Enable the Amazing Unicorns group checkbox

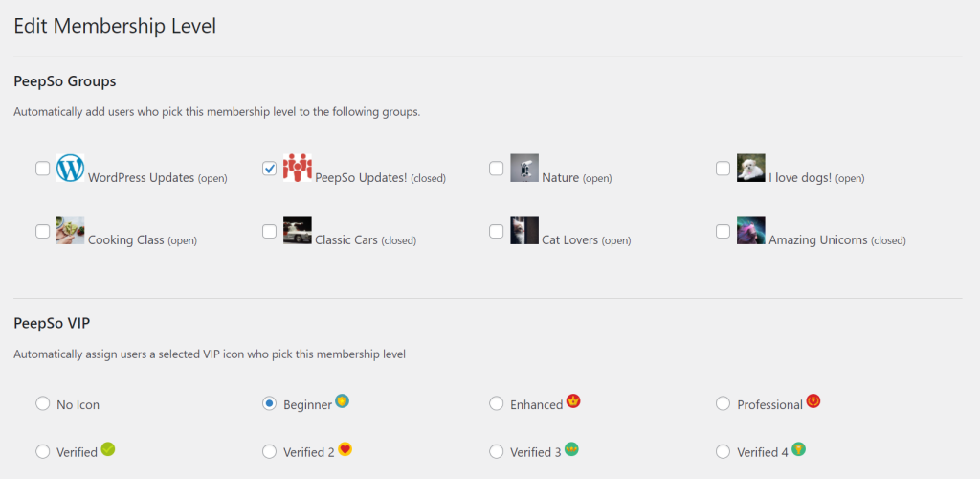pyautogui.click(x=723, y=232)
